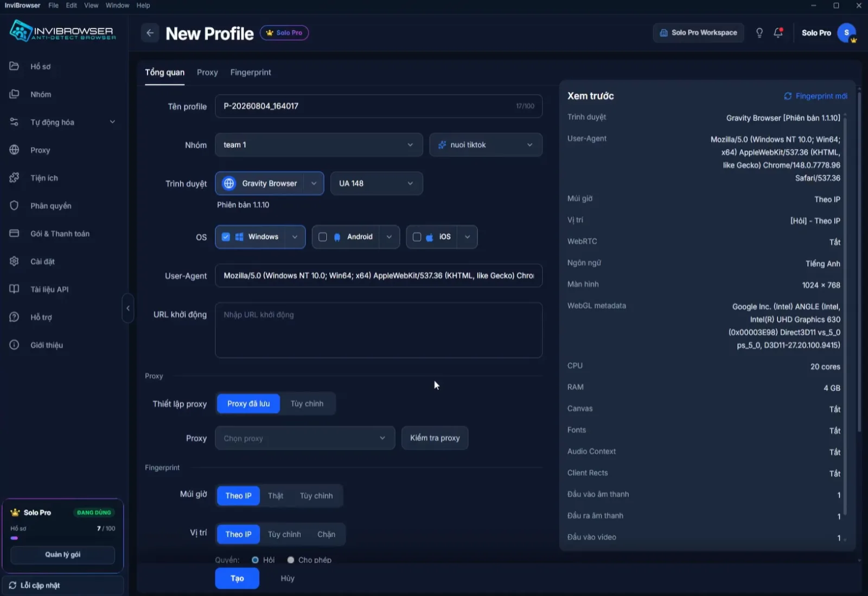Expand the Windows version dropdown arrow
This screenshot has height=596, width=868.
(295, 237)
